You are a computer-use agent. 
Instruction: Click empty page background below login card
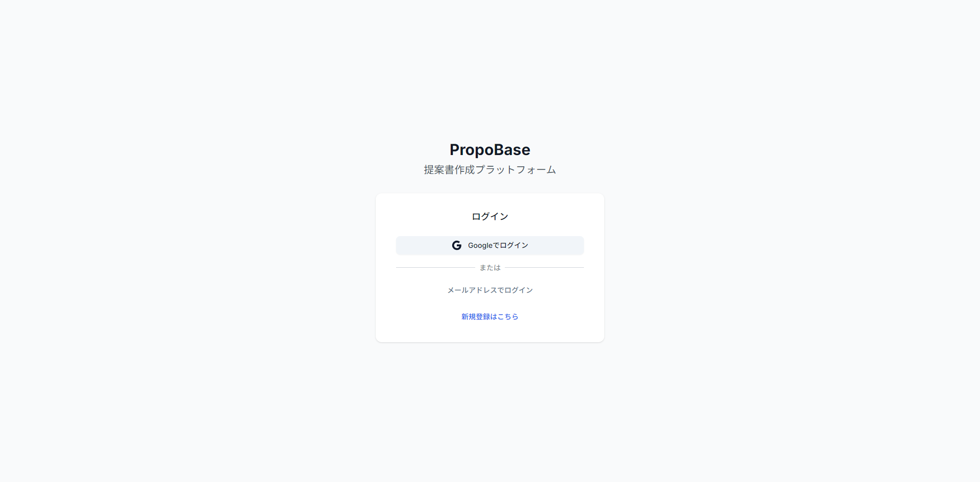[489, 408]
